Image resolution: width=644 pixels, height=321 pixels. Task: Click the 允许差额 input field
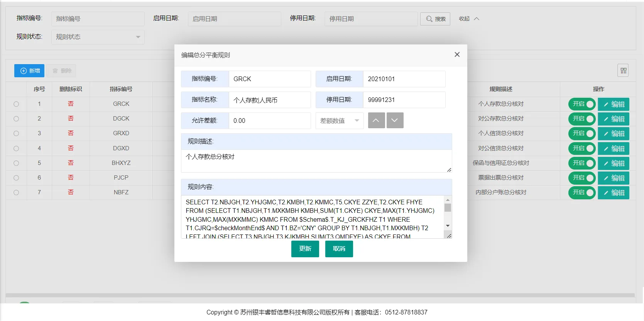(x=269, y=121)
